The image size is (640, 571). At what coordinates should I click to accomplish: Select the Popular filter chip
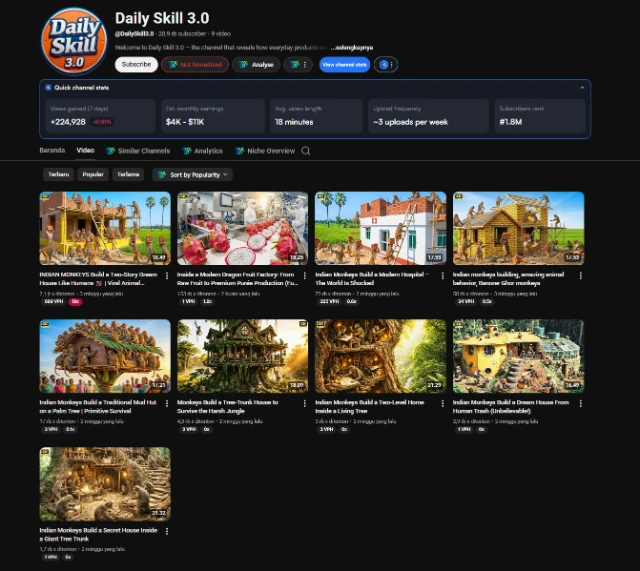pos(93,174)
